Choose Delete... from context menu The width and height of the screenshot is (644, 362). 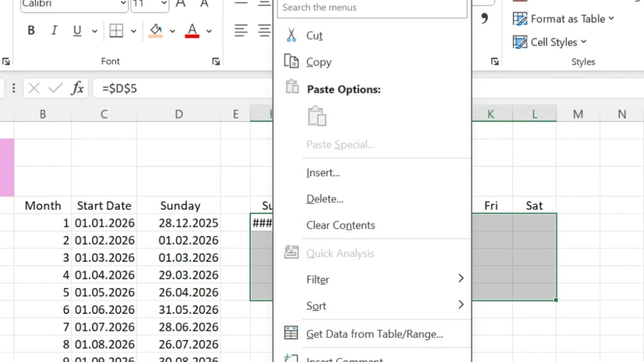pos(372,199)
